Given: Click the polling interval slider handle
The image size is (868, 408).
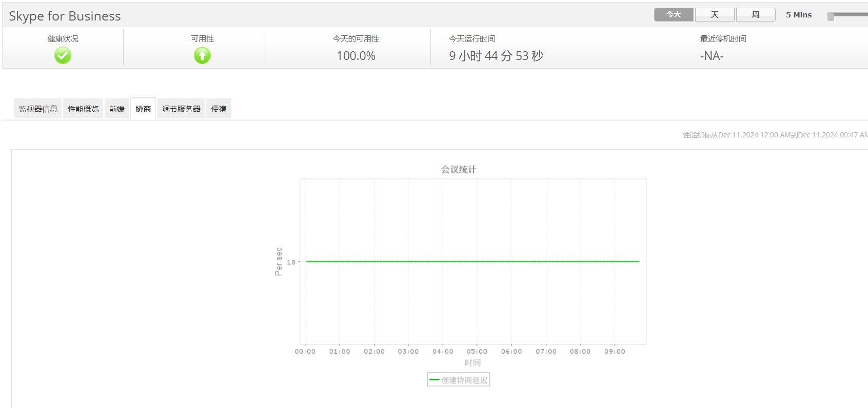Looking at the screenshot, I should coord(831,16).
